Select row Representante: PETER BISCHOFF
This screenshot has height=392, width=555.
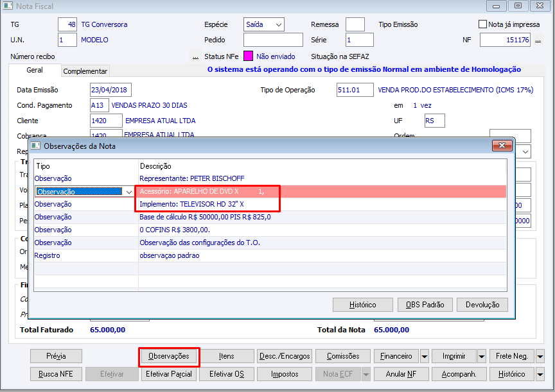pos(270,178)
